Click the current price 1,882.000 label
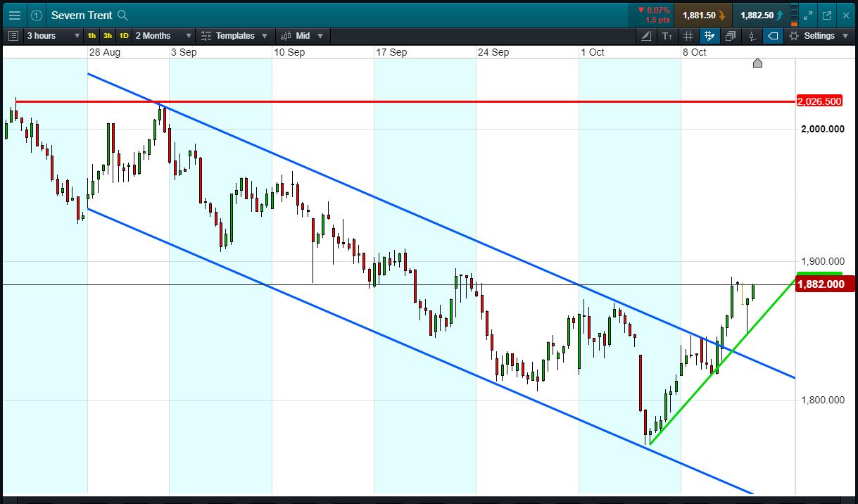The width and height of the screenshot is (858, 504). coord(825,284)
